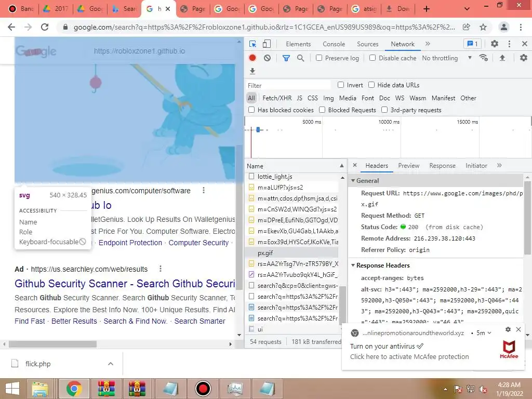Viewport: 532px width, 399px height.
Task: Open network conditions wifi icon
Action: pyautogui.click(x=484, y=58)
